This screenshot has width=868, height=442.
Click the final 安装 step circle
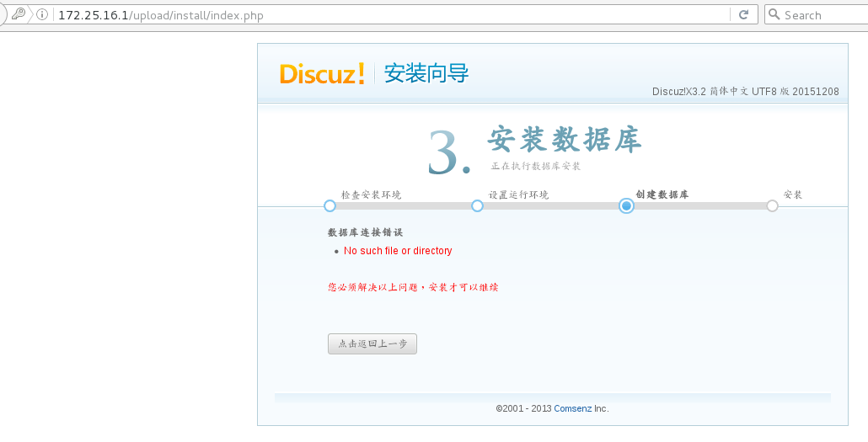pyautogui.click(x=772, y=205)
